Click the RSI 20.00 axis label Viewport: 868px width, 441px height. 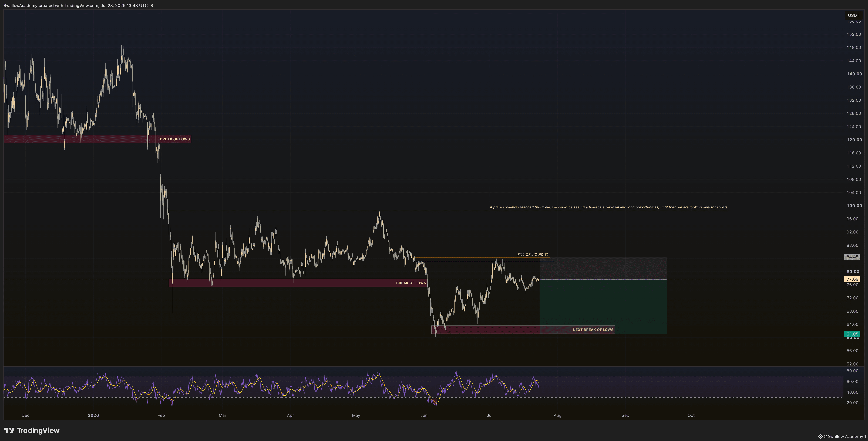pos(853,403)
